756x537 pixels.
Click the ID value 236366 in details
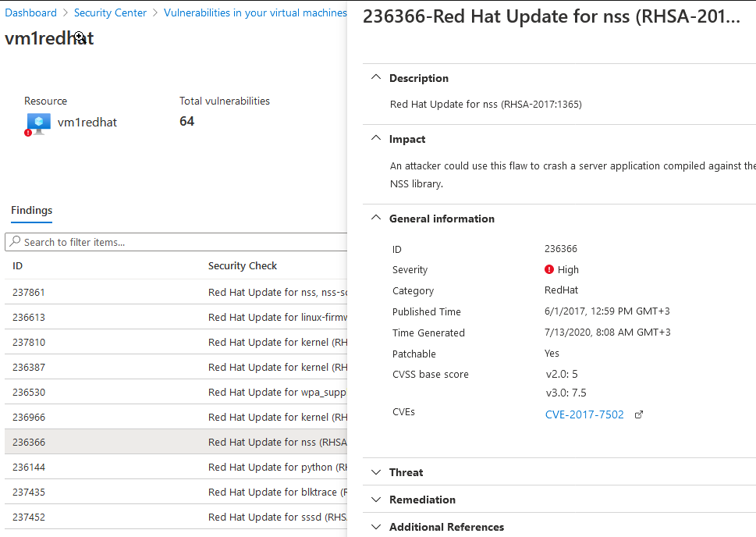click(561, 249)
